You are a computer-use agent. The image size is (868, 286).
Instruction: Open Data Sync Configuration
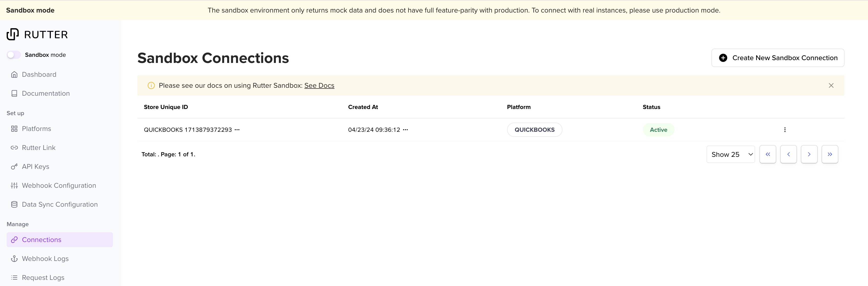pos(60,204)
